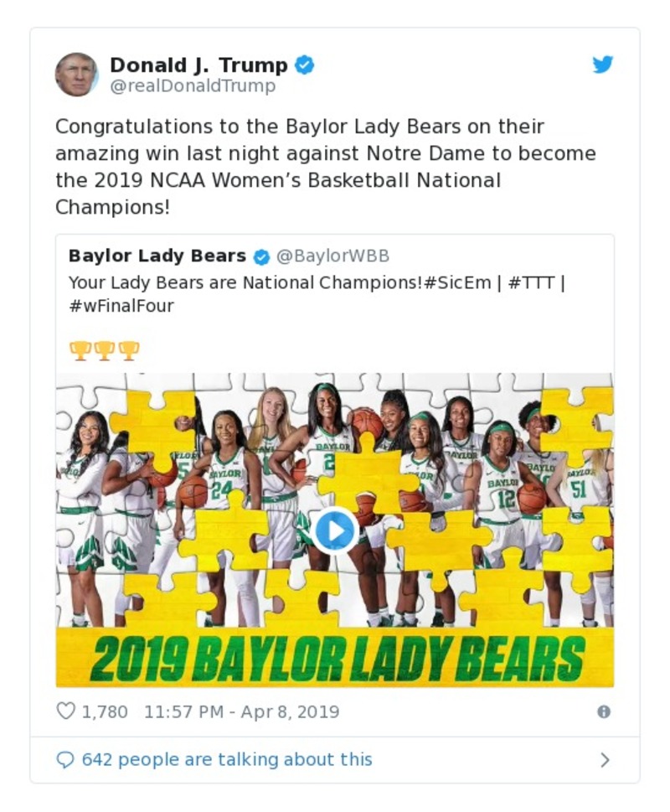Click the #wFinalFour hashtag
The image size is (670, 812).
coord(121,306)
